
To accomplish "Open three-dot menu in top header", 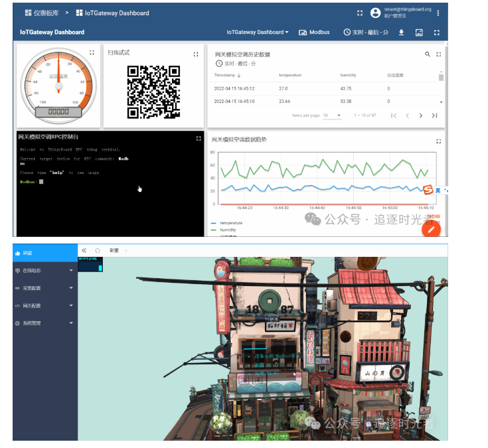I will click(438, 13).
